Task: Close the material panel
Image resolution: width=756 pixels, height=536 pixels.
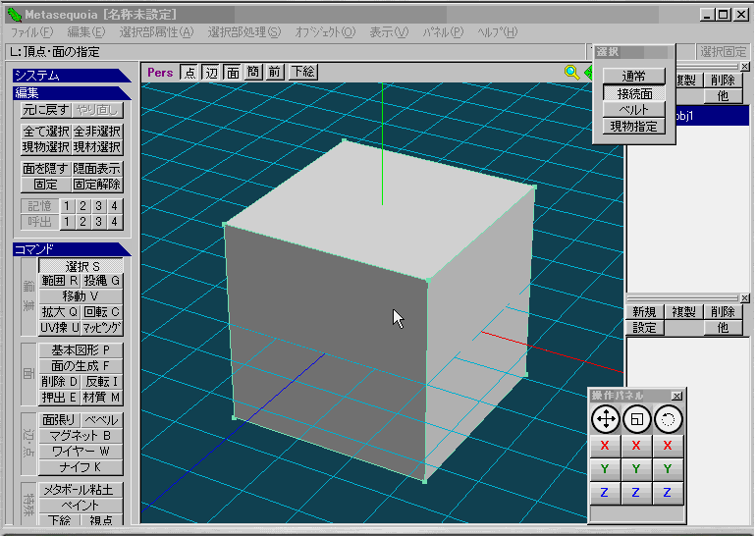Action: coord(745,298)
